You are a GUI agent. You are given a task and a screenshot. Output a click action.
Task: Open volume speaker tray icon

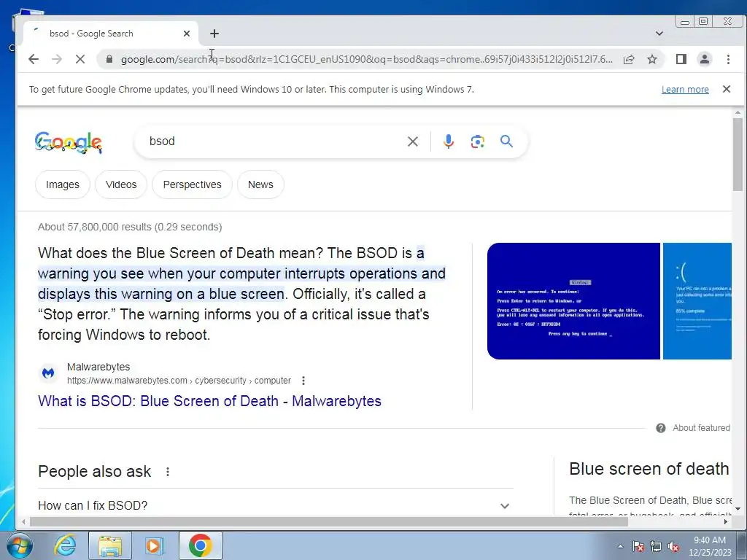pos(673,546)
